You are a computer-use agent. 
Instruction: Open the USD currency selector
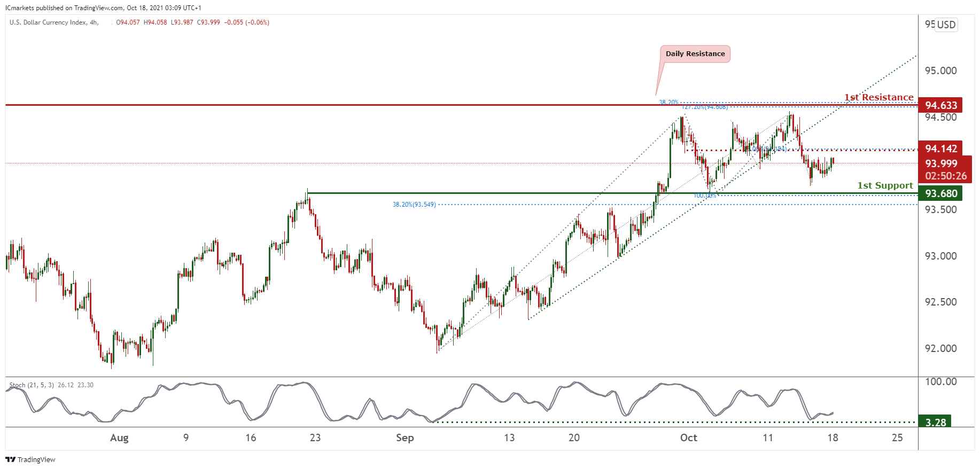946,25
